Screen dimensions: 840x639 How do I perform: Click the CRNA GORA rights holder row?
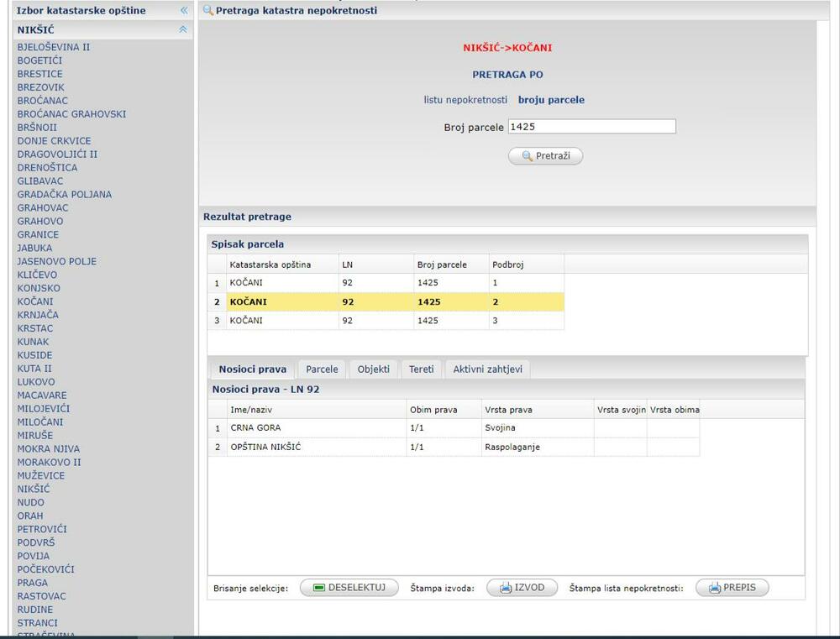pos(255,428)
